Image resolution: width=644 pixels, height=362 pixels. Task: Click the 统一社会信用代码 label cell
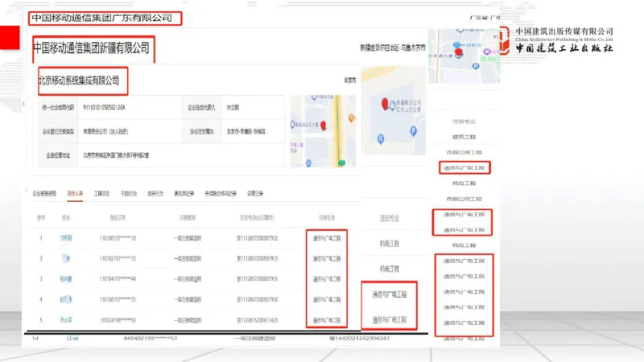point(58,108)
